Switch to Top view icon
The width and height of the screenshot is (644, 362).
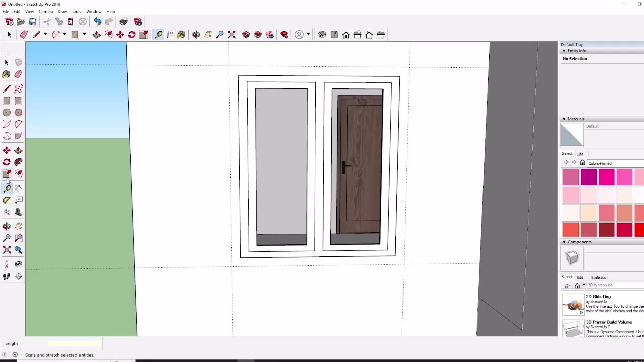tap(334, 35)
